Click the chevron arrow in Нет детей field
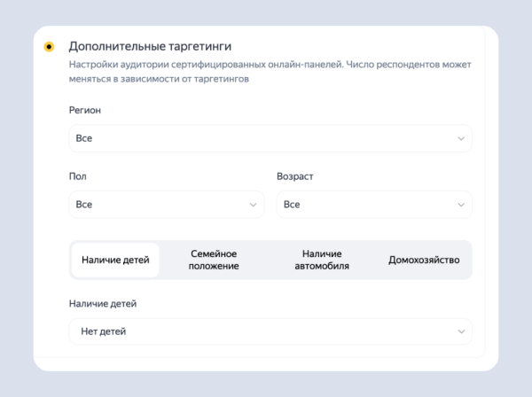Screen dimensions: 532x397 460,331
